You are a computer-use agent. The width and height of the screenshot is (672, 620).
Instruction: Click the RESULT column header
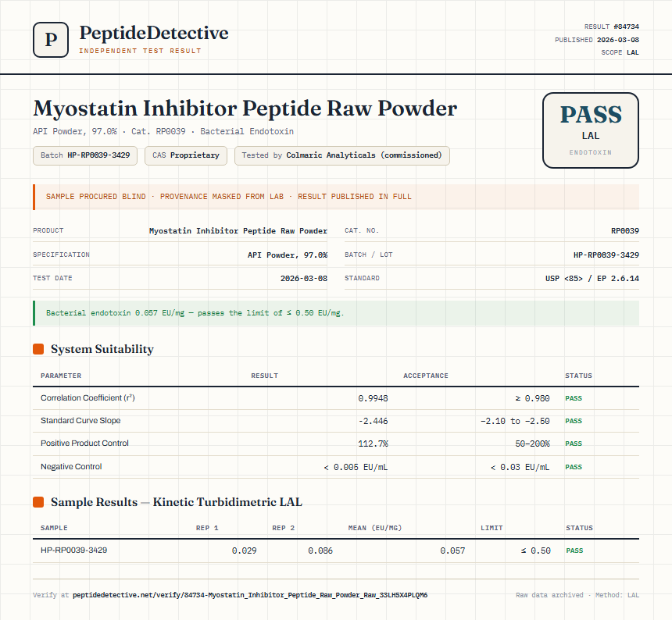[x=264, y=376]
